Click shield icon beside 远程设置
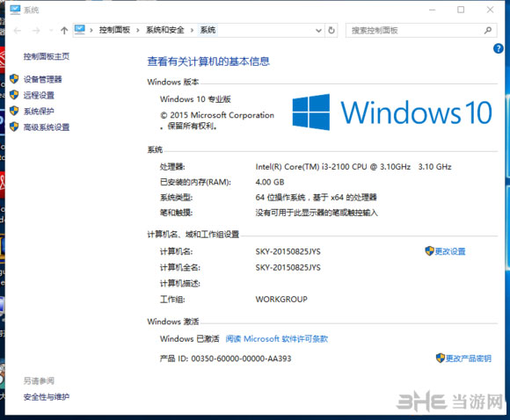The image size is (510, 420). [14, 95]
